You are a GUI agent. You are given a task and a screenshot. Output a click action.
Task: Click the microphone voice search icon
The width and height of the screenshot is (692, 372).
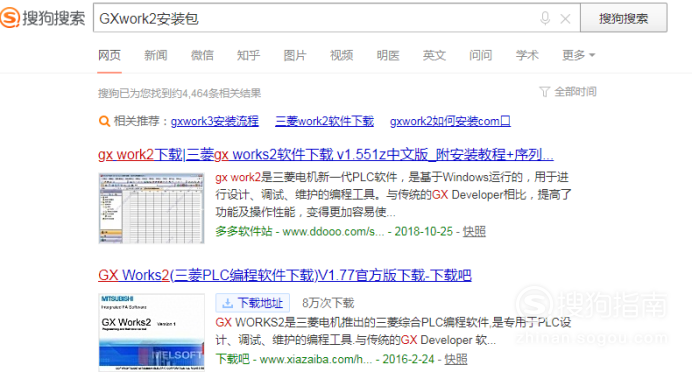point(545,19)
